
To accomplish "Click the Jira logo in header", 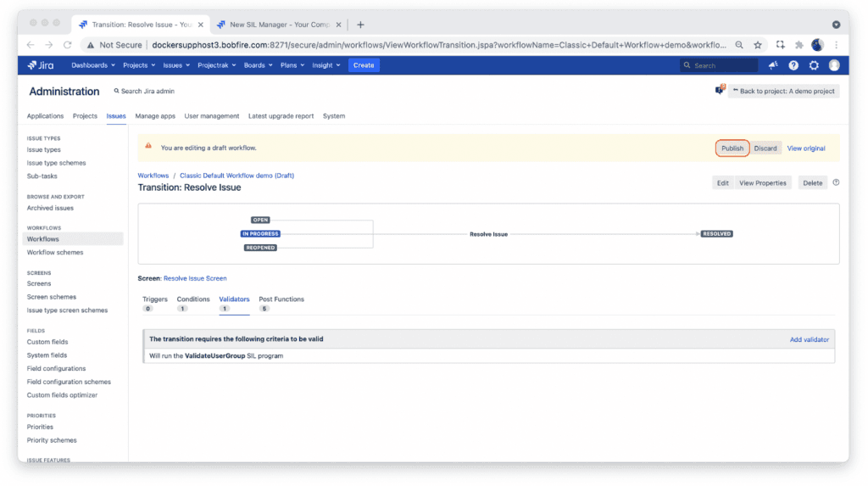I will click(x=41, y=65).
